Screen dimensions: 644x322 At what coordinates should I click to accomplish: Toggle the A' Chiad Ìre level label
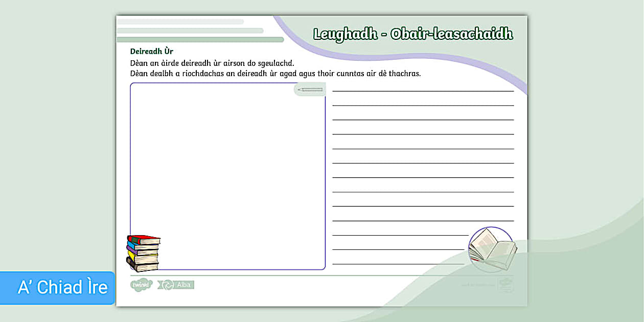point(58,288)
